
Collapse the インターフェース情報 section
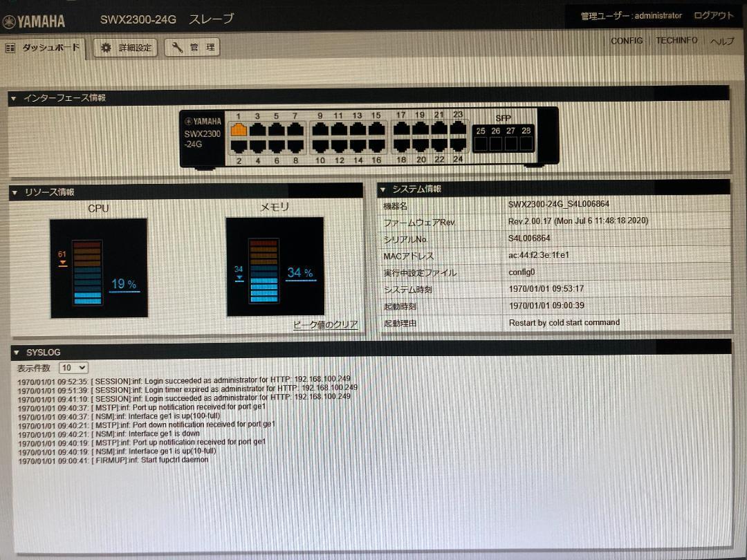point(14,99)
